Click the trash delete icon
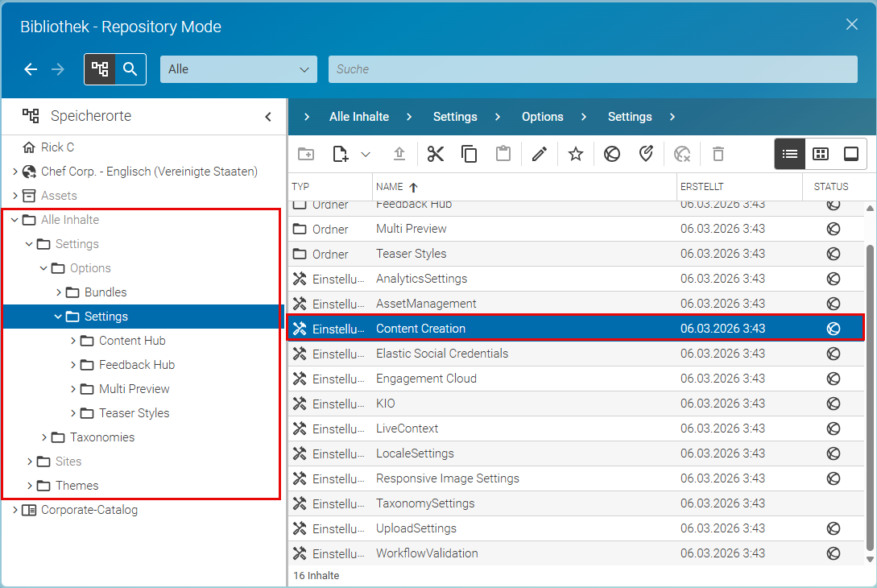The image size is (877, 588). pos(718,154)
